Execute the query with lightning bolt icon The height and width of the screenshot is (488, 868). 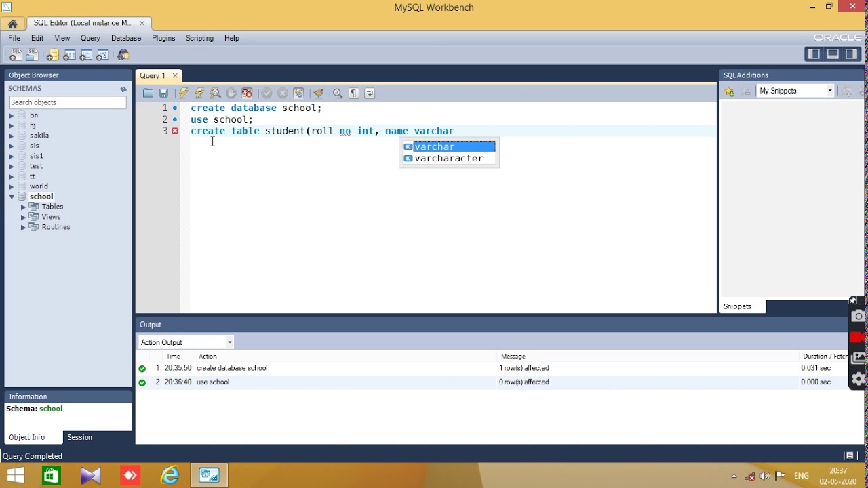coord(183,94)
